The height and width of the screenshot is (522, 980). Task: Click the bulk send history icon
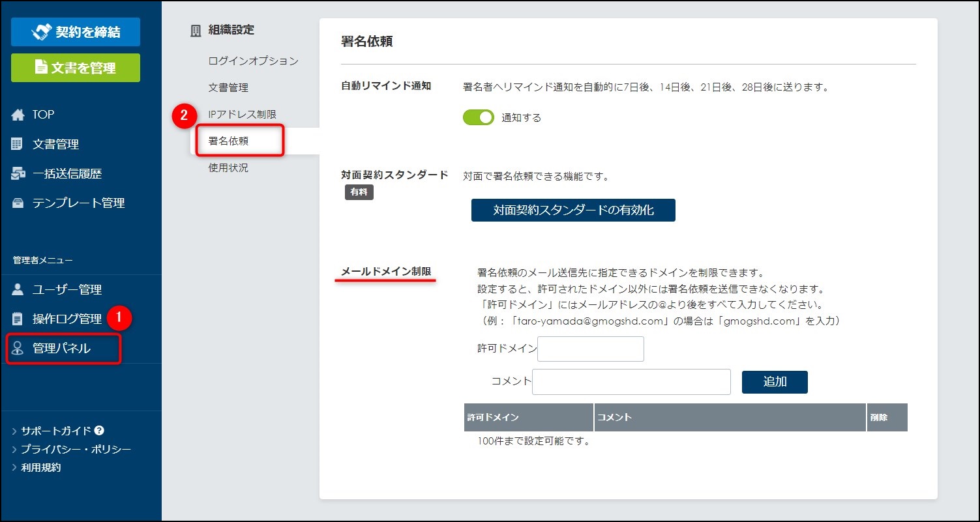[x=18, y=173]
